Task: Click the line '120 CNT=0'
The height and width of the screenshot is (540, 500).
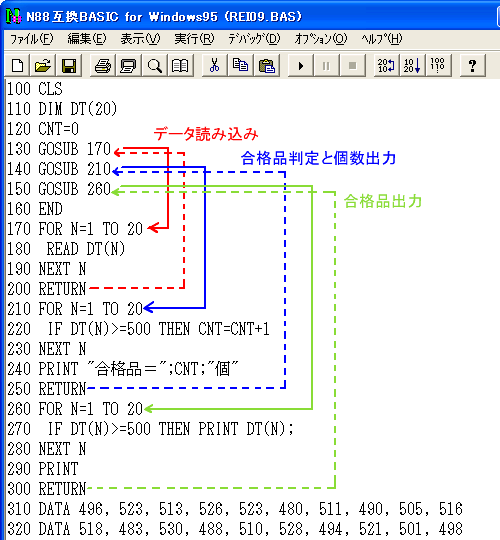Action: [43, 129]
